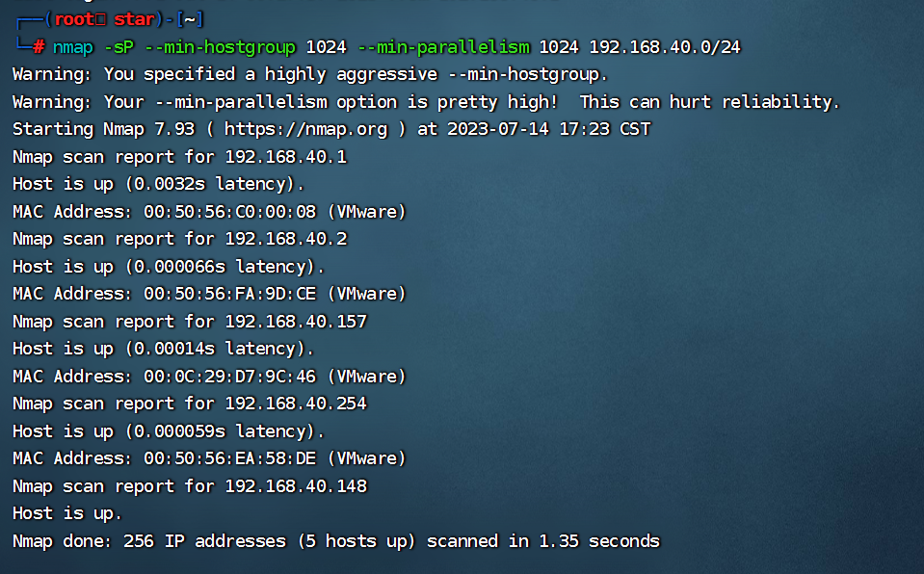
Task: Click the IP address 192.168.40.254
Action: (x=296, y=404)
